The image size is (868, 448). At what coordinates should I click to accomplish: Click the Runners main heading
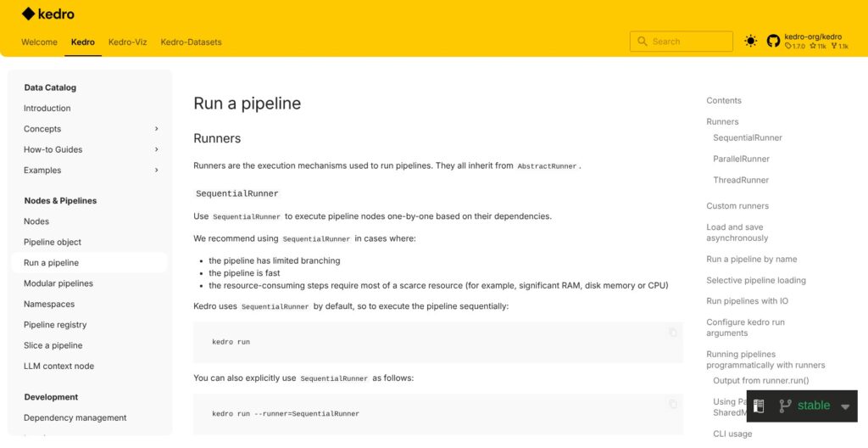pos(217,138)
